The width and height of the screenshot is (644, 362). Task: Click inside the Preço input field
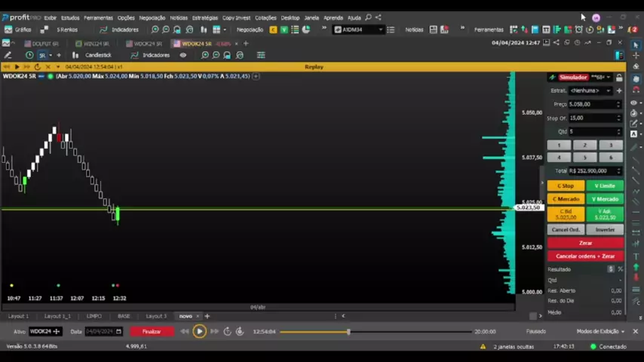[590, 104]
